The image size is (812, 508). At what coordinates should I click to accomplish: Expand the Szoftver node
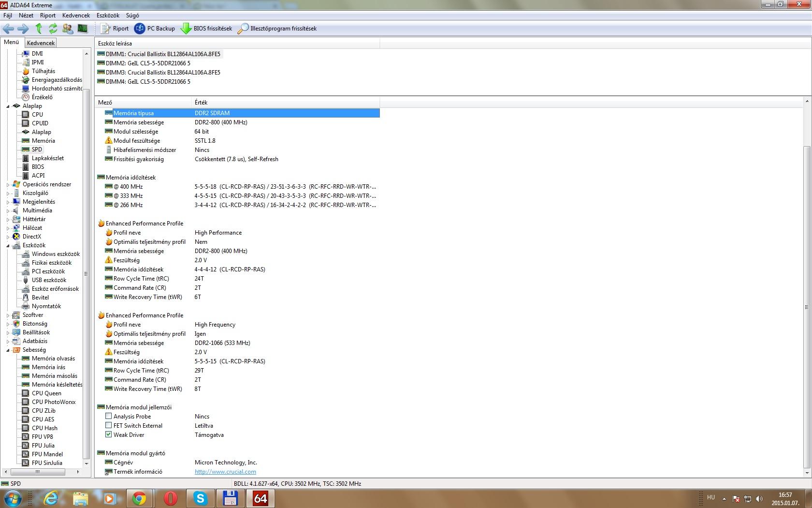(8, 315)
